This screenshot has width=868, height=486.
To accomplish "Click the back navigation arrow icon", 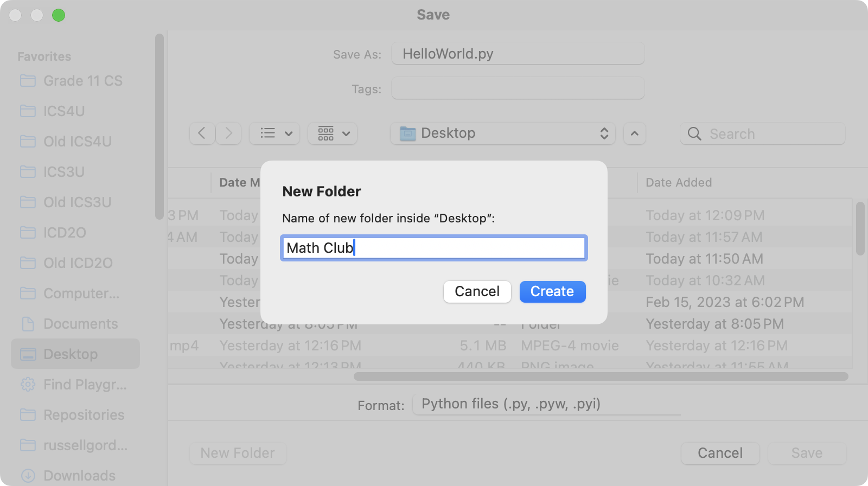I will tap(202, 133).
